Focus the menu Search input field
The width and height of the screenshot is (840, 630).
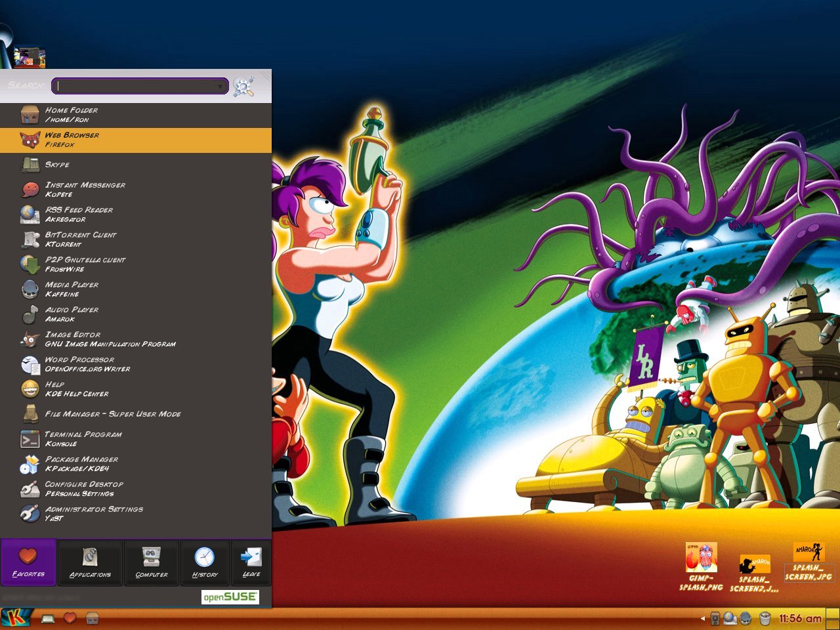click(140, 86)
